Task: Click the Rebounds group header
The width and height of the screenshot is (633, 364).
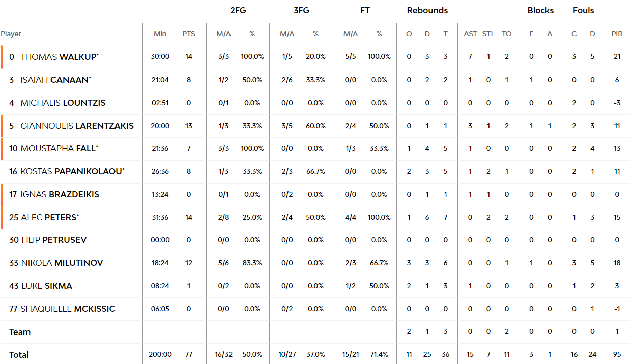Action: click(x=427, y=10)
